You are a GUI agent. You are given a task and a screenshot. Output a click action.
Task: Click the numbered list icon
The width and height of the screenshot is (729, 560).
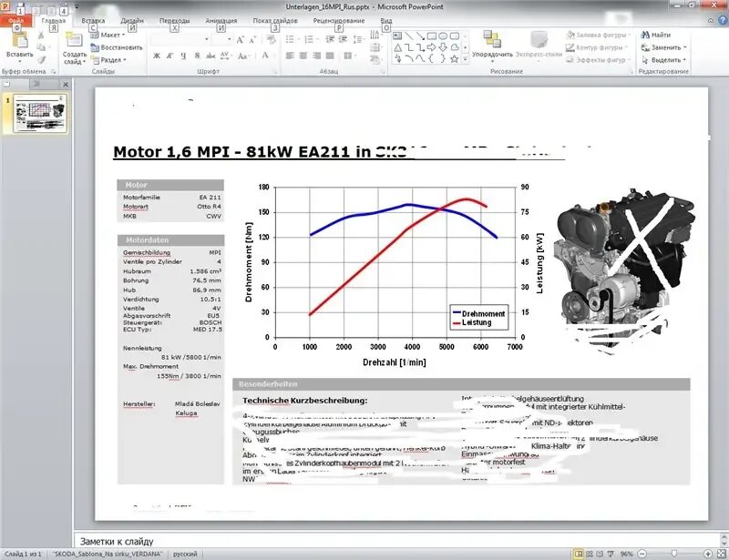pyautogui.click(x=309, y=39)
